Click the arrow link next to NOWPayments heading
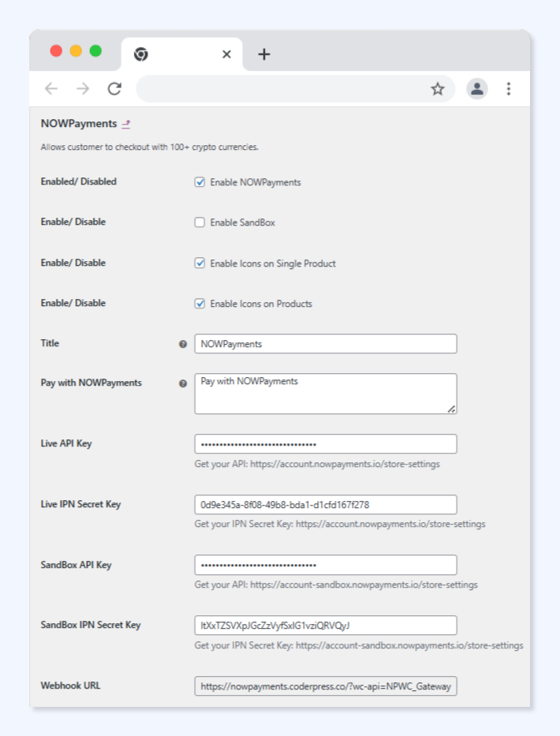The image size is (560, 736). tap(126, 124)
